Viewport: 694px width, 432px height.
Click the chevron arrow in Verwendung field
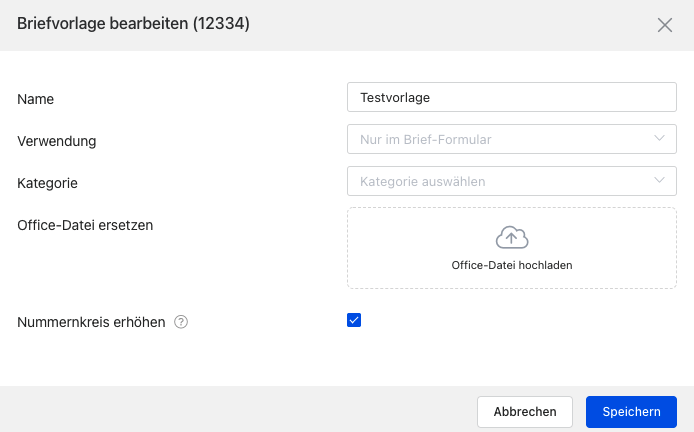coord(659,139)
